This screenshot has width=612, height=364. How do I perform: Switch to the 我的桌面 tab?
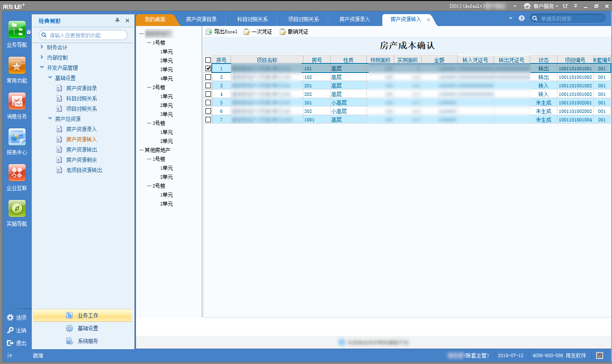tap(155, 19)
